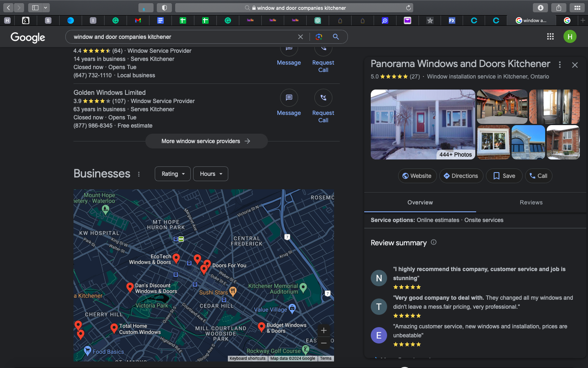The width and height of the screenshot is (588, 368).
Task: Switch to the Gmail tab
Action: [x=138, y=20]
